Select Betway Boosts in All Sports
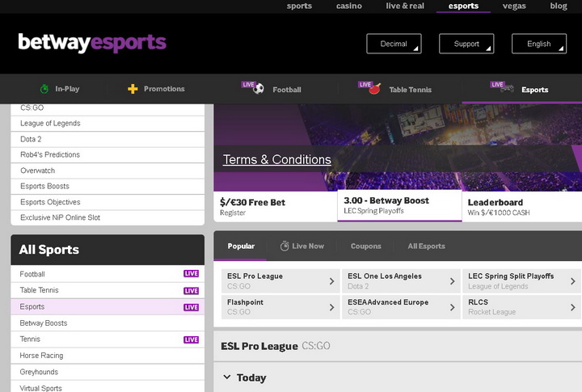The height and width of the screenshot is (392, 582). (x=108, y=323)
